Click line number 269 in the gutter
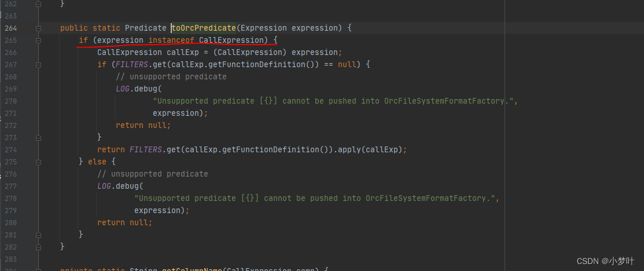The height and width of the screenshot is (271, 644). click(10, 89)
